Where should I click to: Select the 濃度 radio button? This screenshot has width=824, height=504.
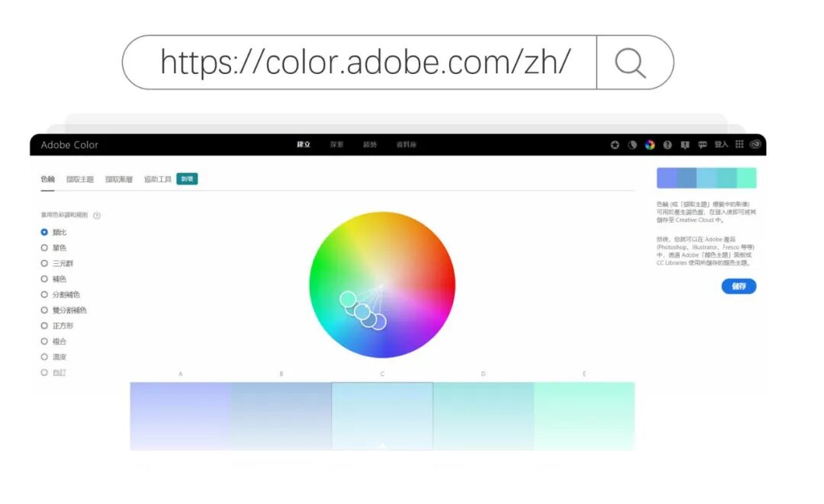pos(44,357)
